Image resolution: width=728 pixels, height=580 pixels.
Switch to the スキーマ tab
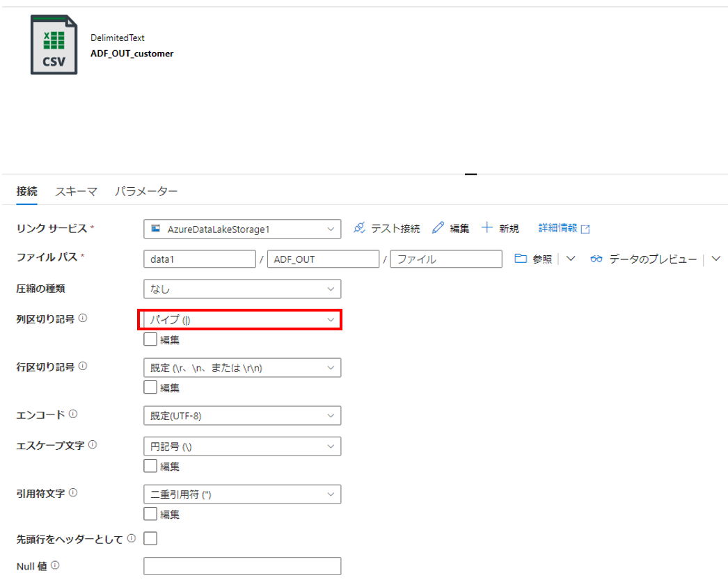click(76, 191)
